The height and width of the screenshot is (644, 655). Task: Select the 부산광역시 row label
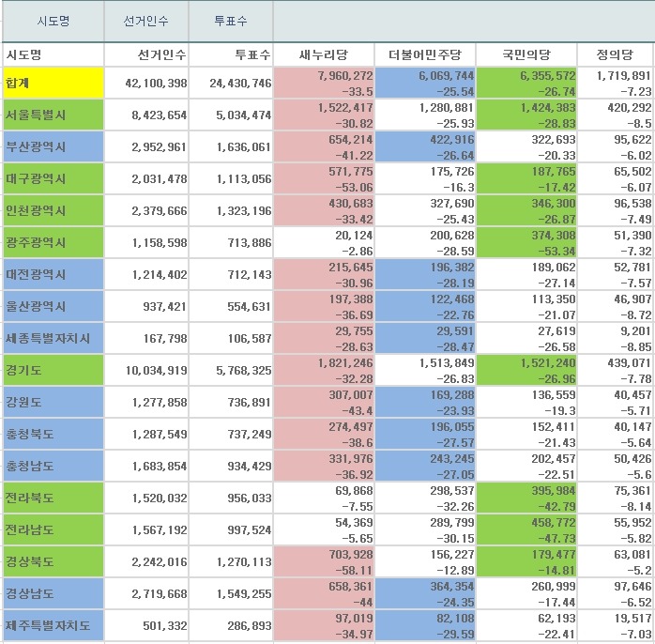tap(53, 146)
